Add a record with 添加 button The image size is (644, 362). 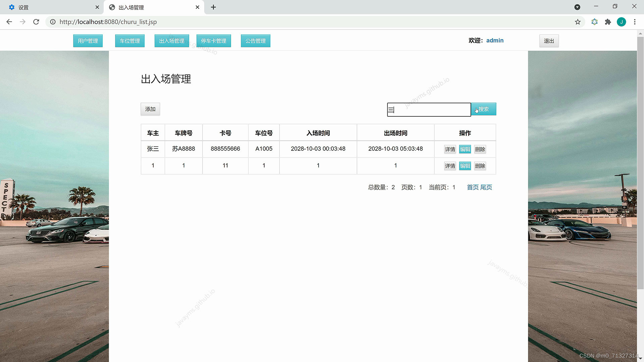[x=150, y=109]
